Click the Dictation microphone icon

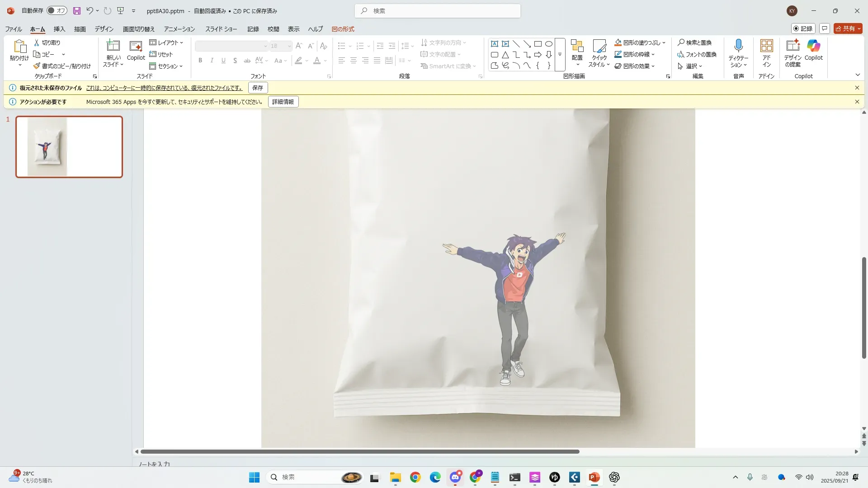738,46
